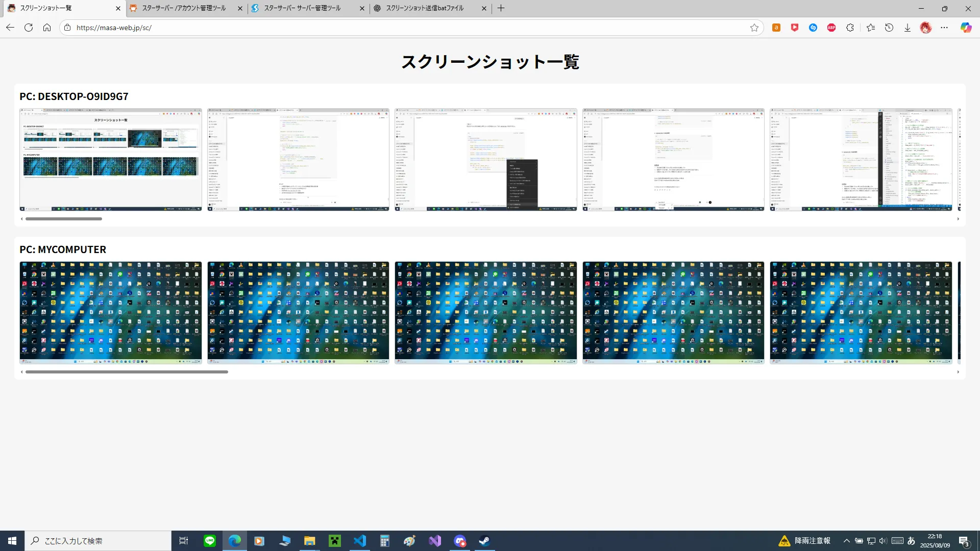This screenshot has width=980, height=551.
Task: Open browser history clock icon
Action: pos(889,28)
